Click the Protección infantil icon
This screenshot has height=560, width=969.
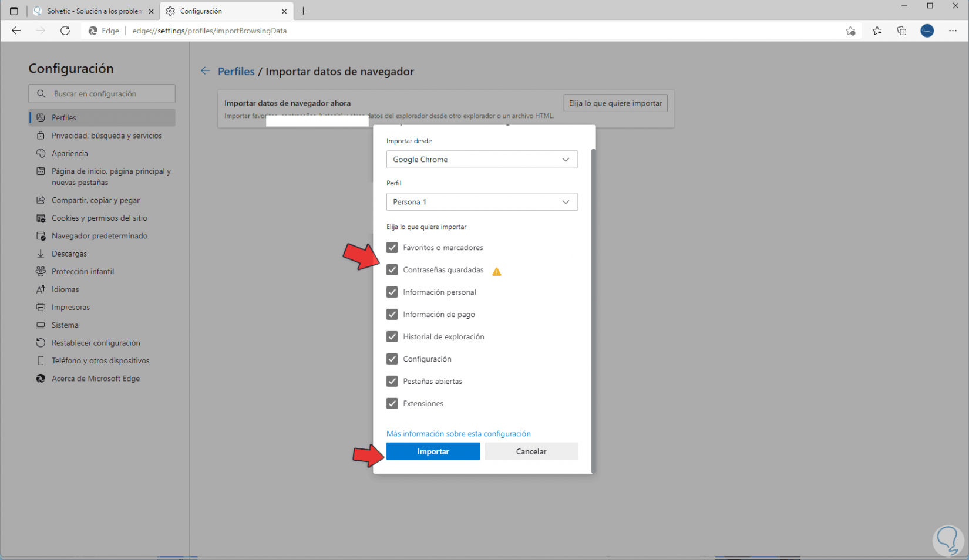(41, 271)
